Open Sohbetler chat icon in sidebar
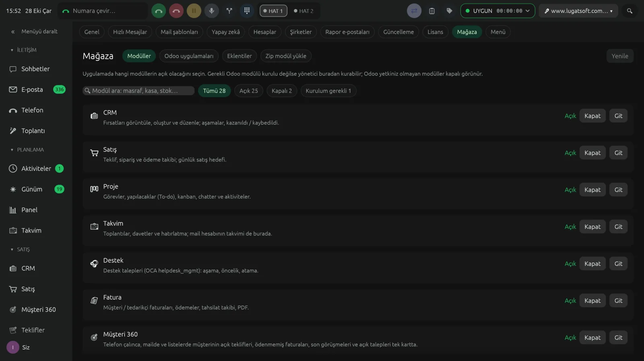The image size is (644, 361). pyautogui.click(x=13, y=69)
